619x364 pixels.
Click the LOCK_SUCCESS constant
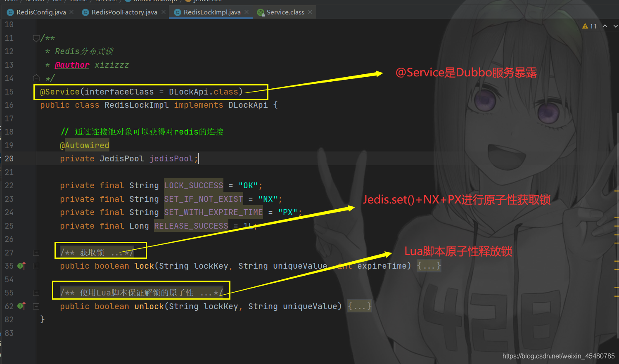pyautogui.click(x=194, y=185)
